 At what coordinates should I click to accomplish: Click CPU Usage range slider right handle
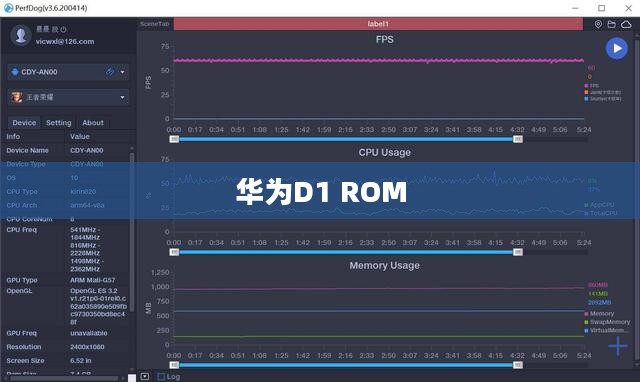pyautogui.click(x=518, y=252)
